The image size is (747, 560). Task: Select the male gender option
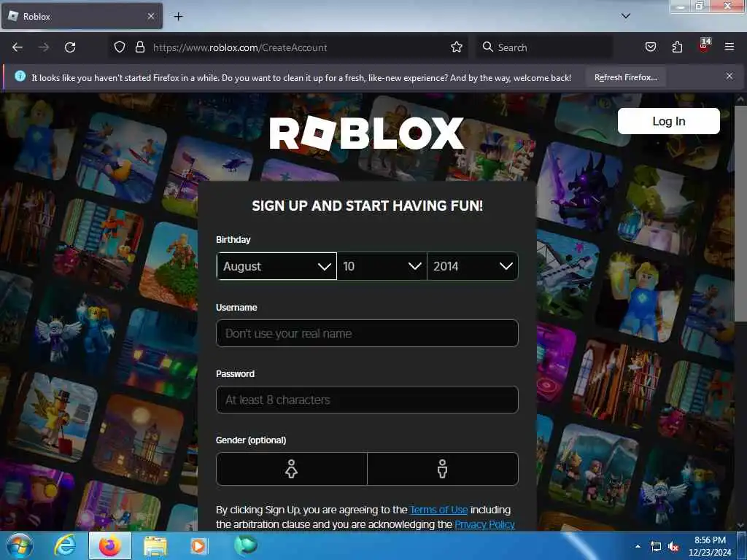(x=443, y=469)
